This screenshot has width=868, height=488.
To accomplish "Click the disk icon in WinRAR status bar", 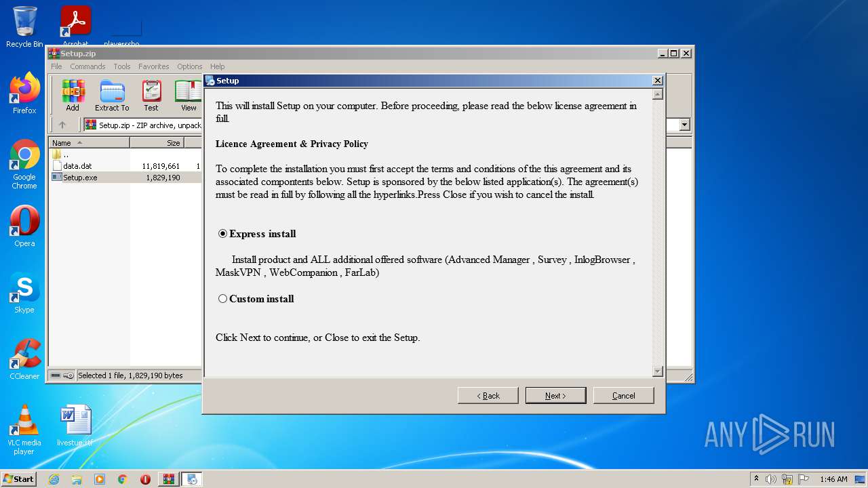I will pyautogui.click(x=56, y=375).
